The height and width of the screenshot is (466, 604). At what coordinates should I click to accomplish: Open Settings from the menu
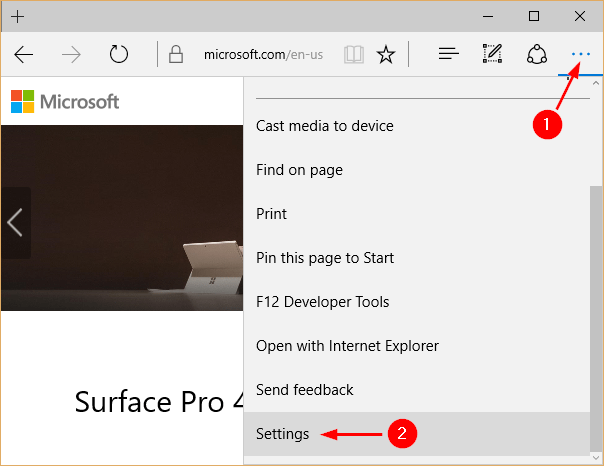point(283,434)
